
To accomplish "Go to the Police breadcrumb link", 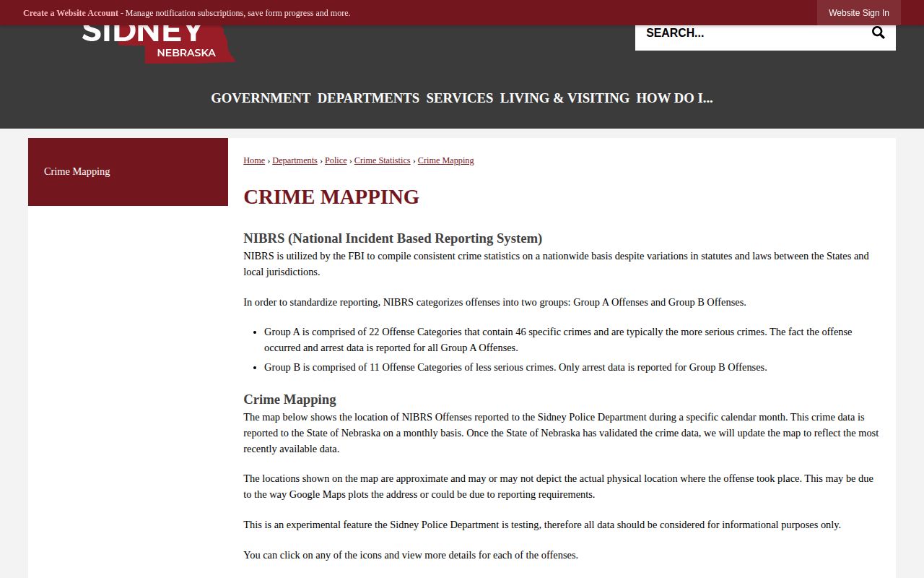I will pos(336,160).
